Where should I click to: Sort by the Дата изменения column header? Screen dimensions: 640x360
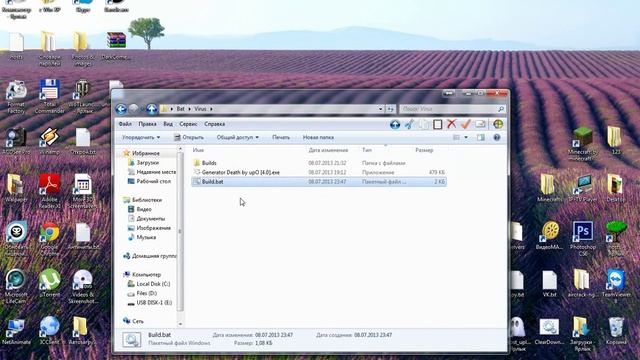pos(328,150)
